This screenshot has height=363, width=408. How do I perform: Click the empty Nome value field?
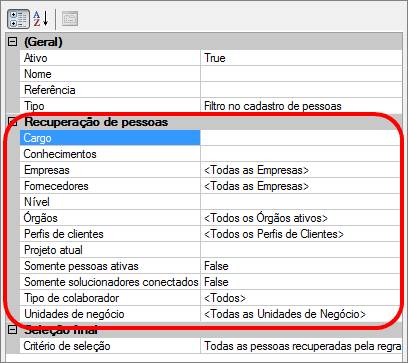coord(301,74)
